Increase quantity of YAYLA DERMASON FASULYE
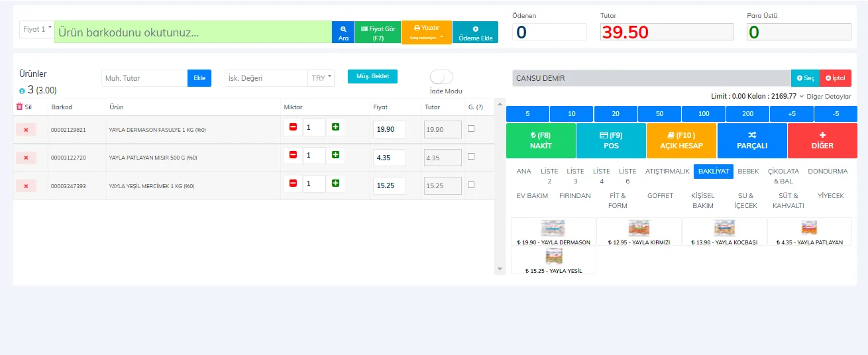 click(x=335, y=127)
